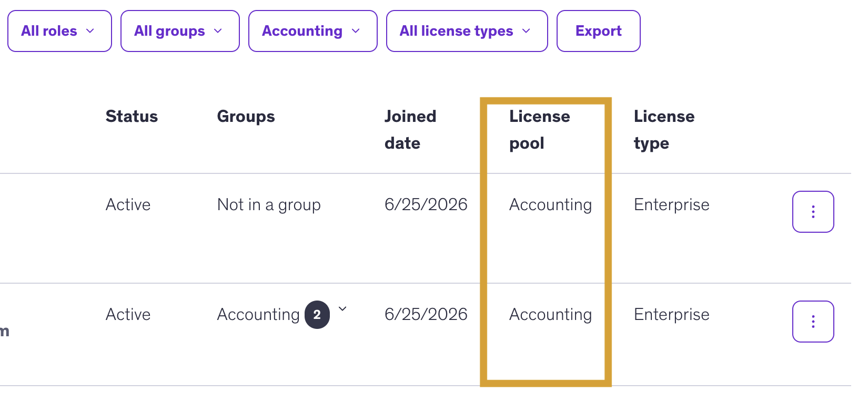868x393 pixels.
Task: Expand the groups chevron next to the 2 badge
Action: 342,309
